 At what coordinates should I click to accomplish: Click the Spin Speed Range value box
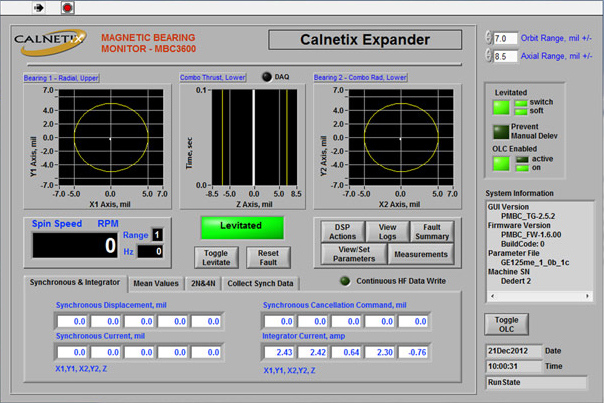click(156, 233)
